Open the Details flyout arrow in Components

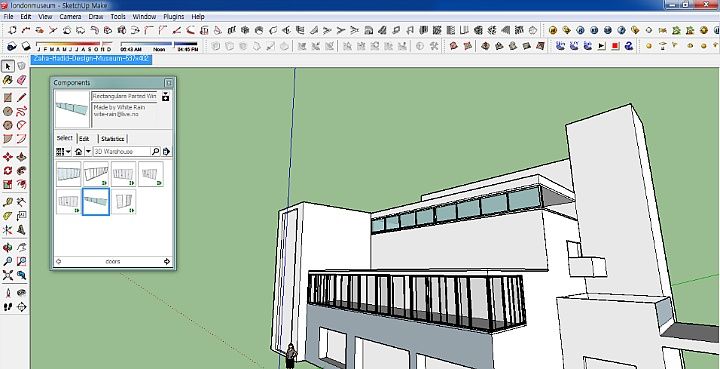point(166,151)
